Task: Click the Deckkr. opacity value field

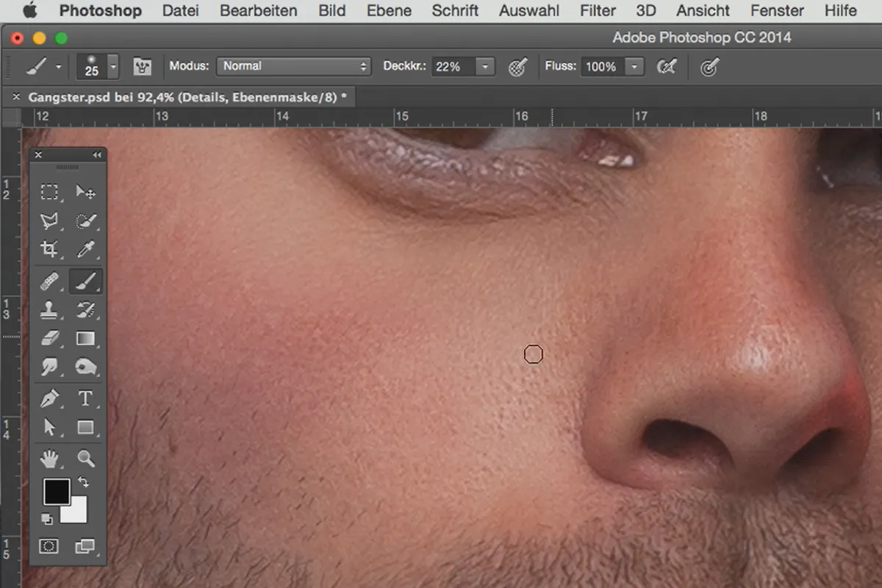Action: 453,67
